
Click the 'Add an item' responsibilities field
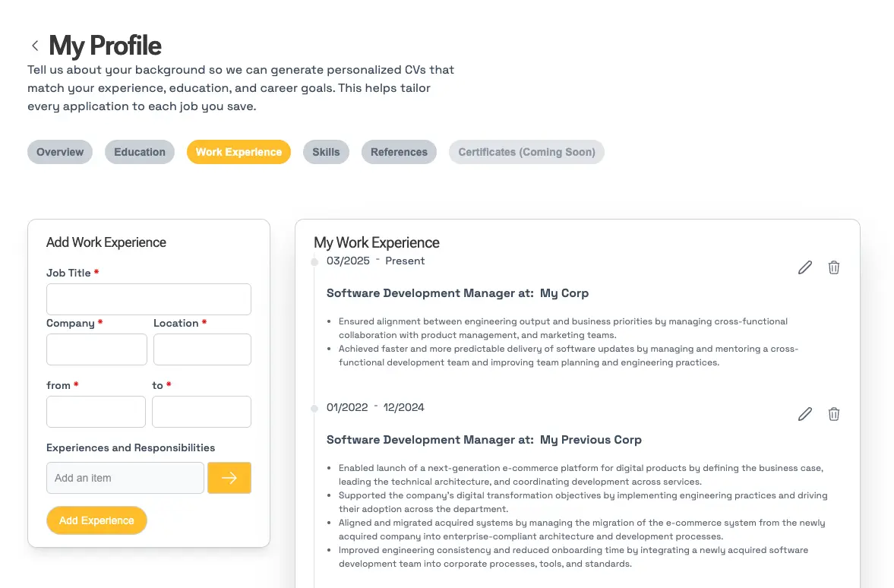click(x=125, y=478)
